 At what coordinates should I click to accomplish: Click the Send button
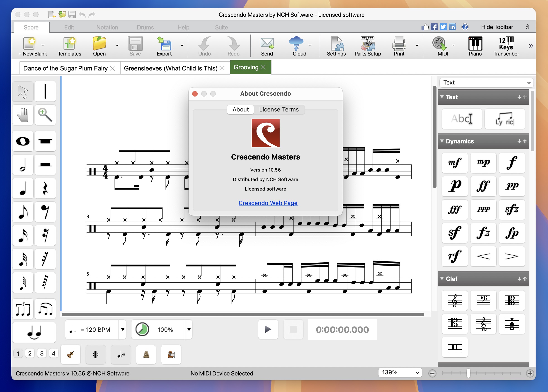pyautogui.click(x=267, y=47)
